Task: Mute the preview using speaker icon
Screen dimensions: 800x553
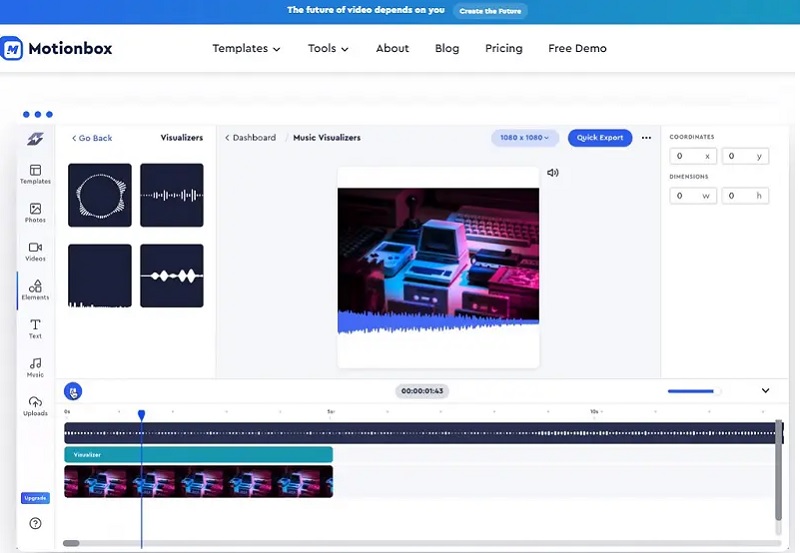Action: point(553,173)
